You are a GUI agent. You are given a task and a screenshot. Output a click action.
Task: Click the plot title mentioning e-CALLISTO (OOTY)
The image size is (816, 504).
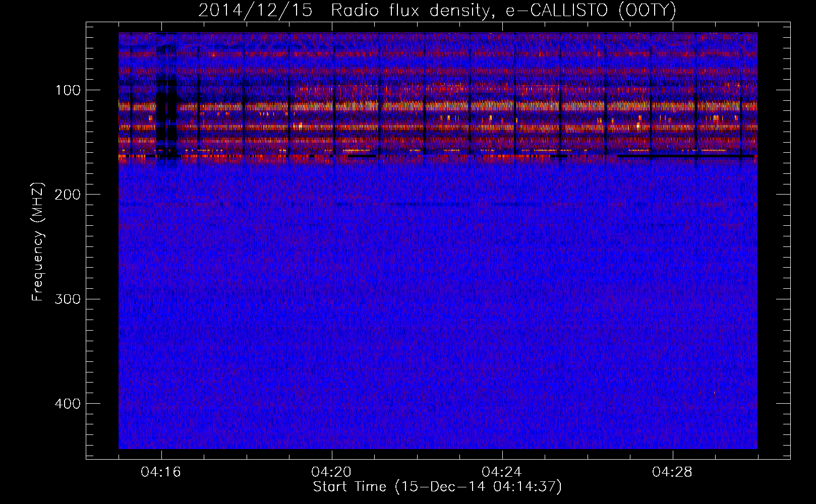[x=437, y=11]
